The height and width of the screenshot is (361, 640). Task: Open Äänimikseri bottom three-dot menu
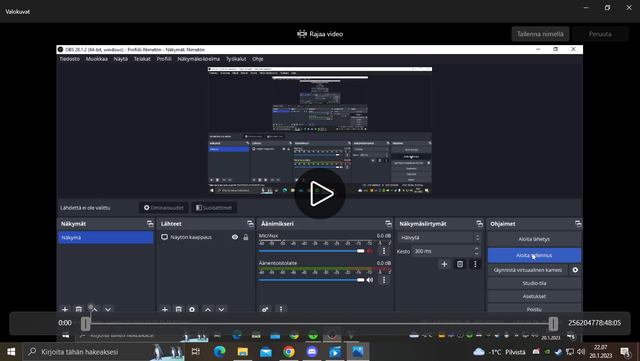pos(281,309)
